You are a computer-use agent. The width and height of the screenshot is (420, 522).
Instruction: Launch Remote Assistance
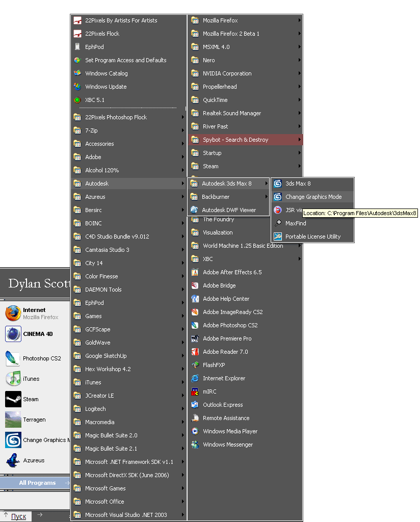[x=246, y=418]
